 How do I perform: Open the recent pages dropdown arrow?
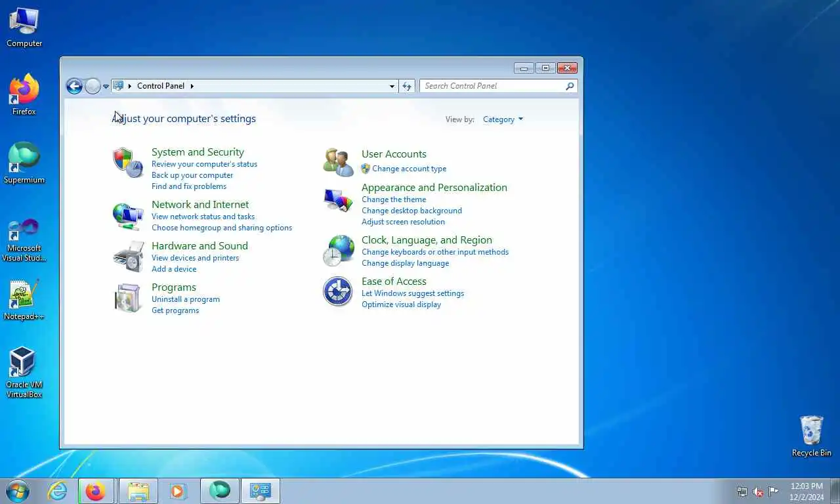pyautogui.click(x=106, y=87)
